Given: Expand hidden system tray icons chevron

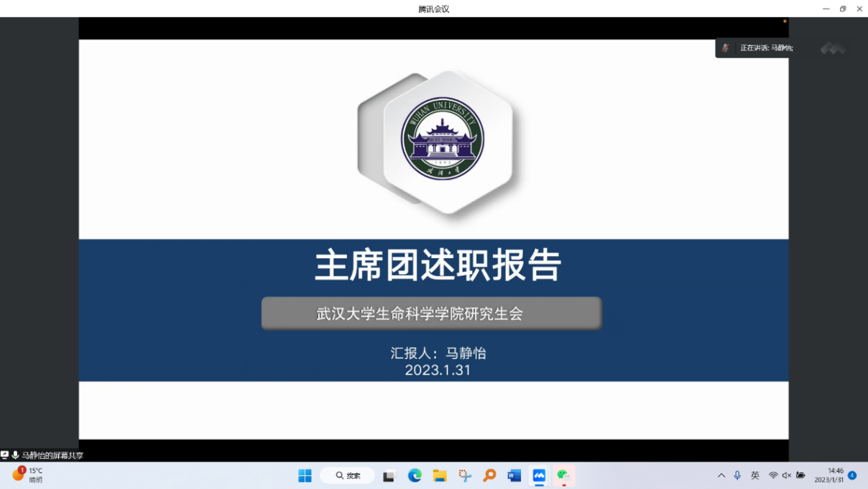Looking at the screenshot, I should 721,475.
